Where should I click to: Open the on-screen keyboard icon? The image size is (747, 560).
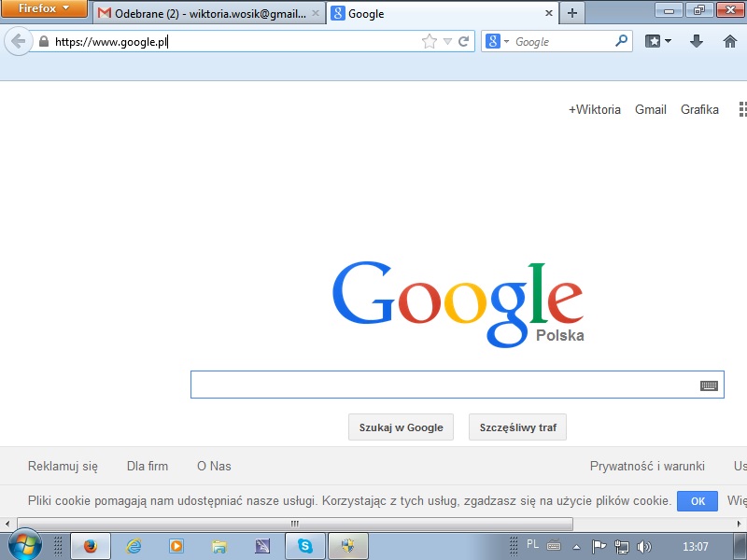click(709, 385)
